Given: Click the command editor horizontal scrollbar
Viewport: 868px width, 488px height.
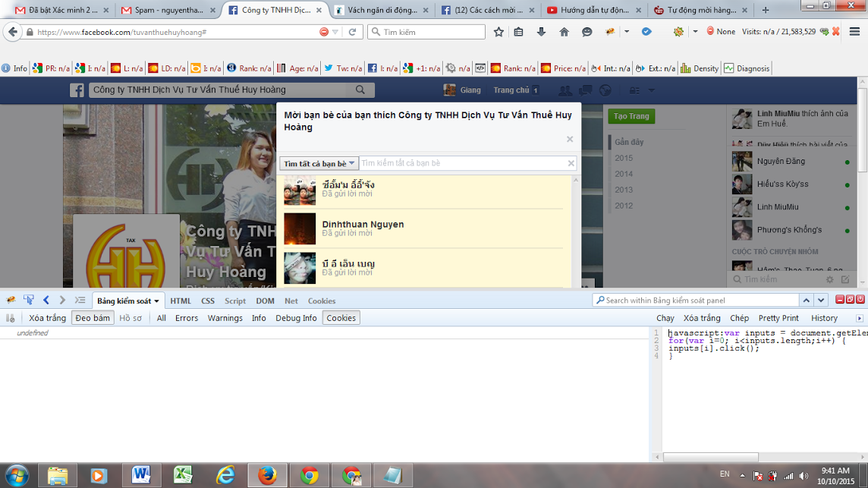Looking at the screenshot, I should [x=711, y=457].
